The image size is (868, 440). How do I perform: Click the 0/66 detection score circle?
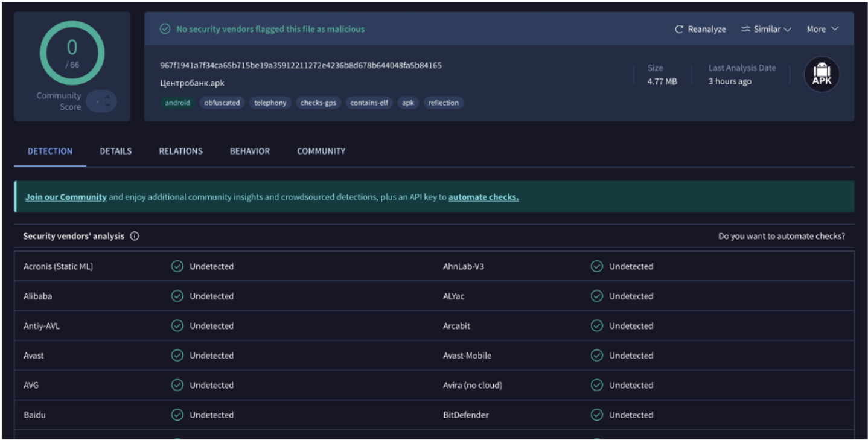click(x=72, y=53)
